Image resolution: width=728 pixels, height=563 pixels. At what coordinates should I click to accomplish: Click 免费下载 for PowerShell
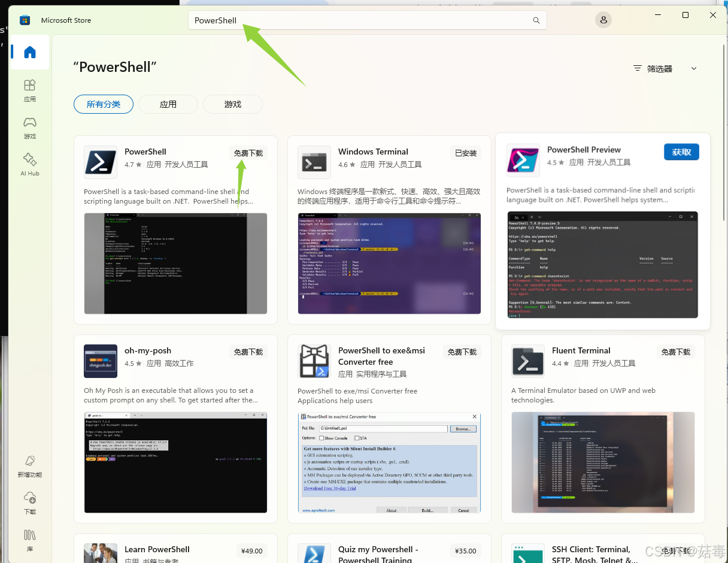[x=248, y=153]
